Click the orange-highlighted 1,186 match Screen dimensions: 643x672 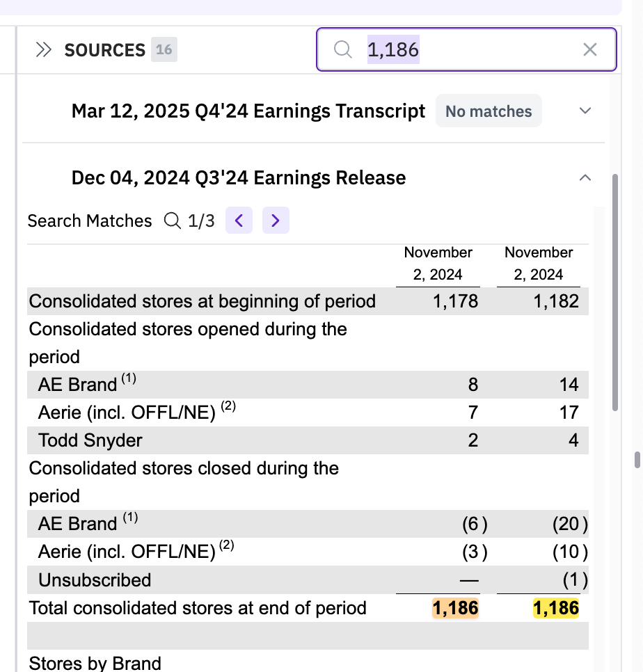[x=456, y=608]
